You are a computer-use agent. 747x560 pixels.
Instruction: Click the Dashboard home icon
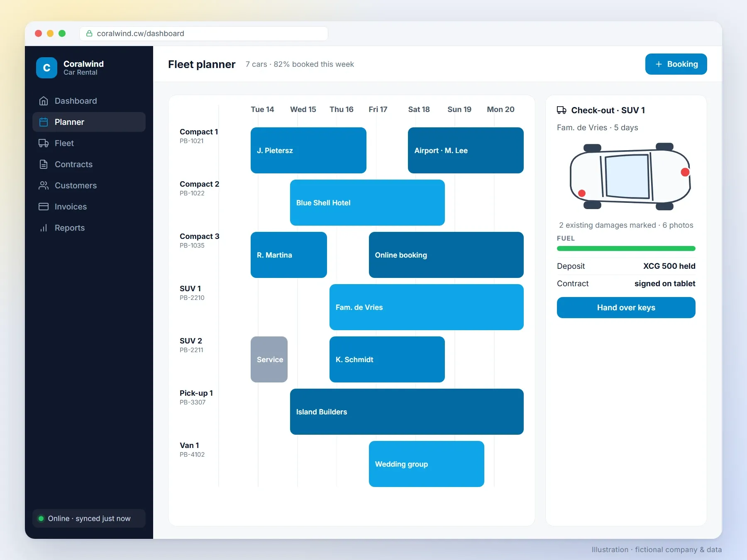tap(44, 101)
